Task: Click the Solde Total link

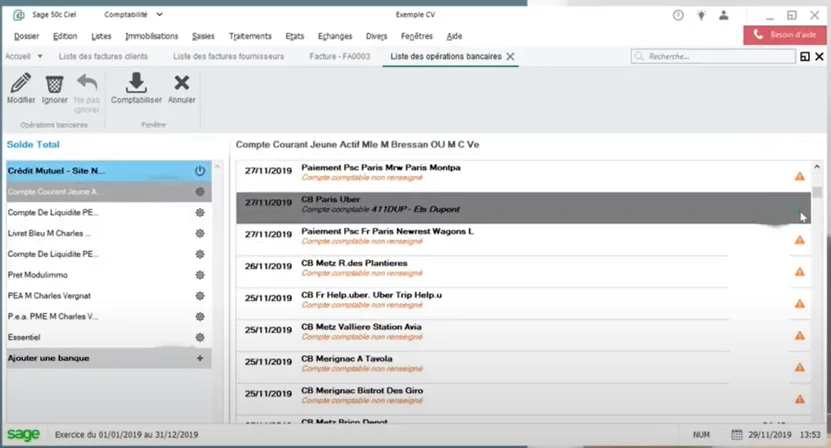Action: (x=33, y=144)
